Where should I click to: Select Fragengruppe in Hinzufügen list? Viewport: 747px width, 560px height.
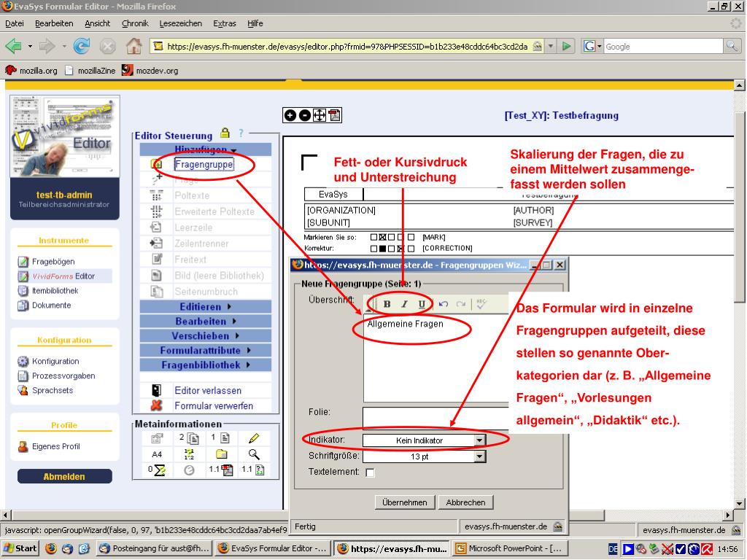204,164
